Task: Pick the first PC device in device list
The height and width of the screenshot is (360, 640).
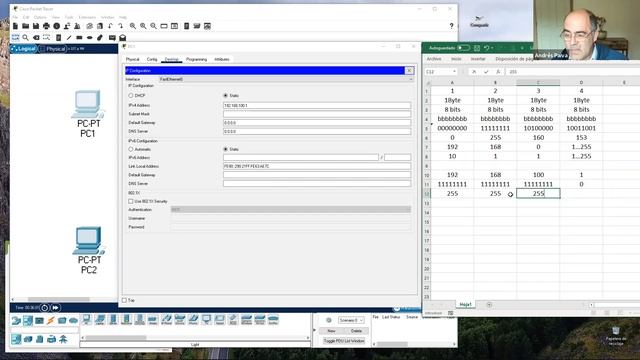Action: [86, 320]
